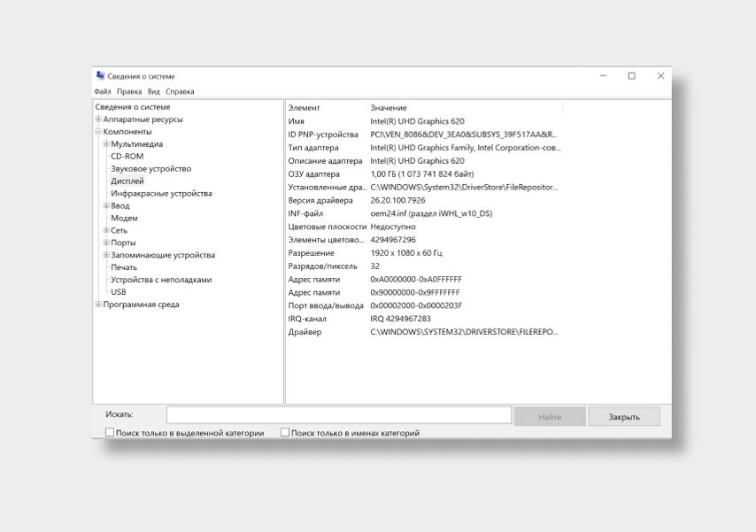The width and height of the screenshot is (756, 532).
Task: Select the IRQ-канал row
Action: [424, 319]
